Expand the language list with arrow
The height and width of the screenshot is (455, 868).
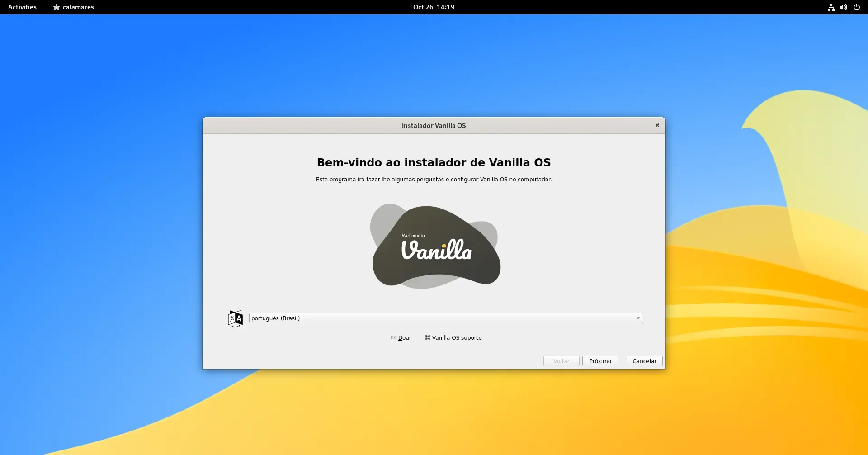[638, 318]
